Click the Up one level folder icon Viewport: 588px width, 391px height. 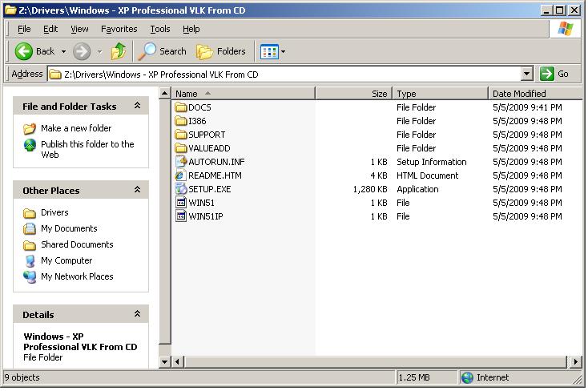point(119,51)
